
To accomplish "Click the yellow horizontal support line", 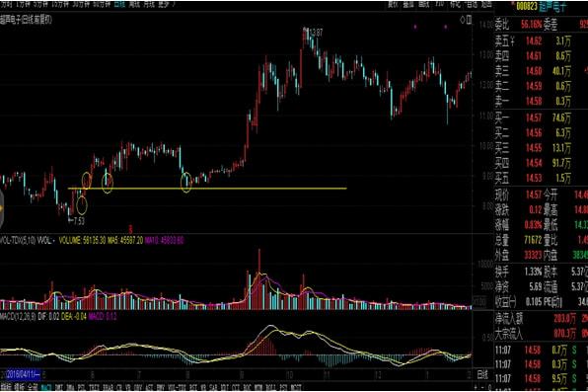I will (x=207, y=189).
